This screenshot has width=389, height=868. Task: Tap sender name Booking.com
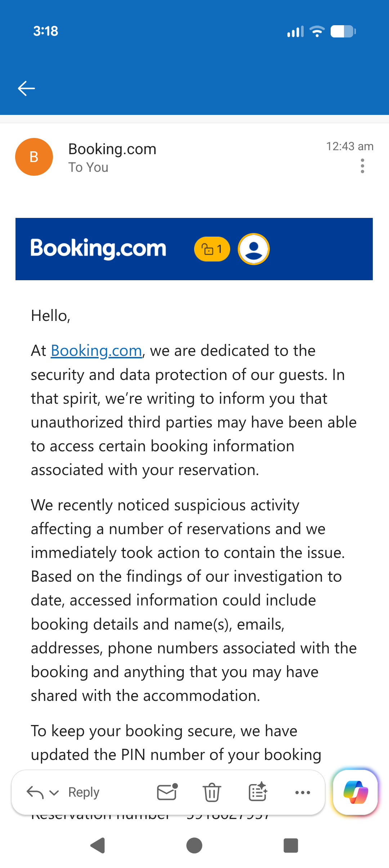click(x=112, y=149)
